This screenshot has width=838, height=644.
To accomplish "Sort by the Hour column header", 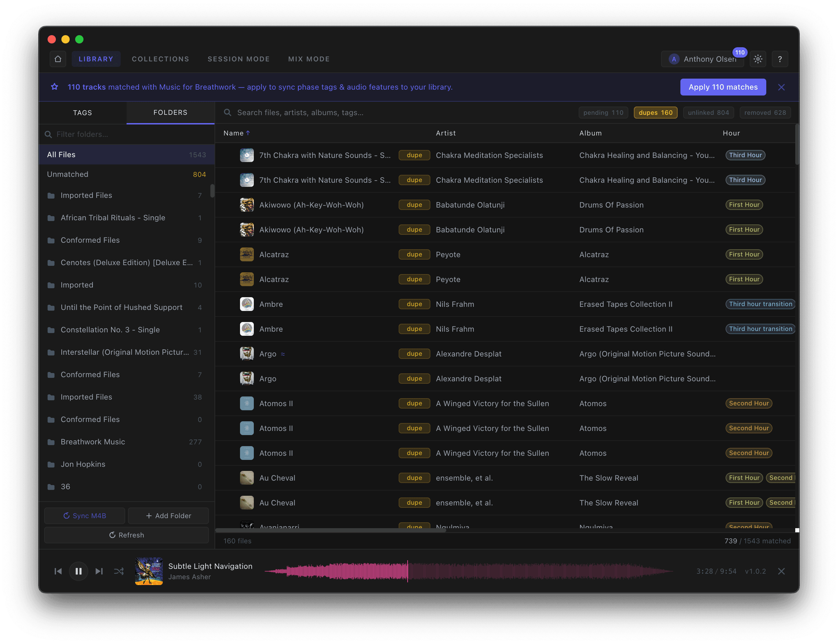I will coord(731,133).
